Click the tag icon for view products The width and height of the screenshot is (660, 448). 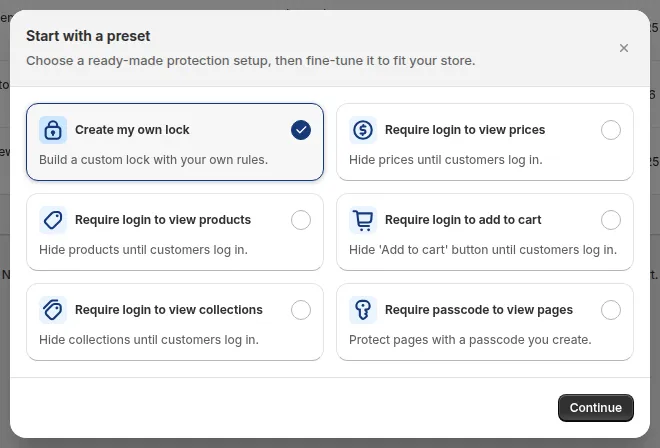[x=53, y=220]
